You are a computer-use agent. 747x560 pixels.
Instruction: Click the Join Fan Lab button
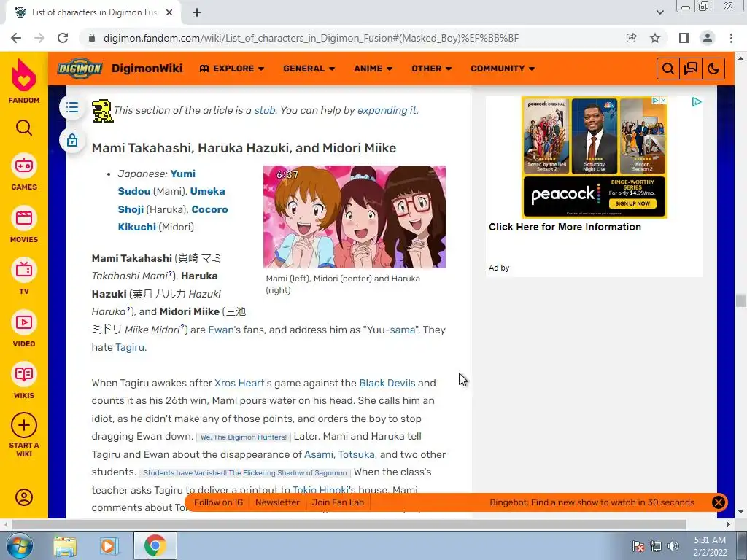(338, 502)
